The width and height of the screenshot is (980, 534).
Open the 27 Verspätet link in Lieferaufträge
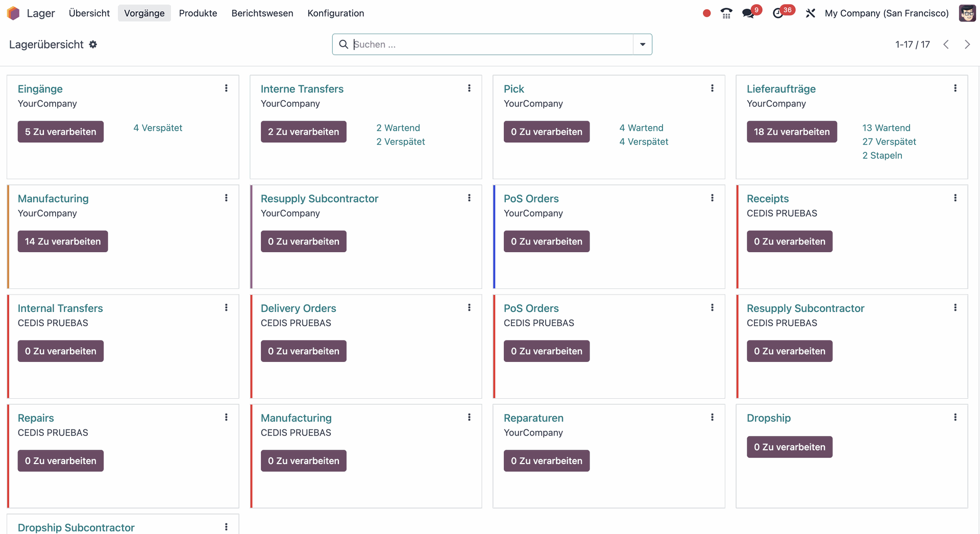(889, 141)
